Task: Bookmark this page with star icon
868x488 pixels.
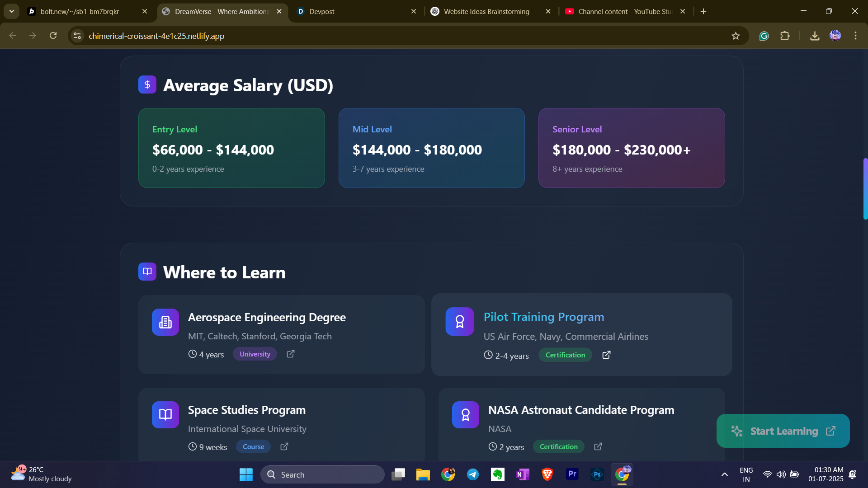Action: pyautogui.click(x=736, y=36)
